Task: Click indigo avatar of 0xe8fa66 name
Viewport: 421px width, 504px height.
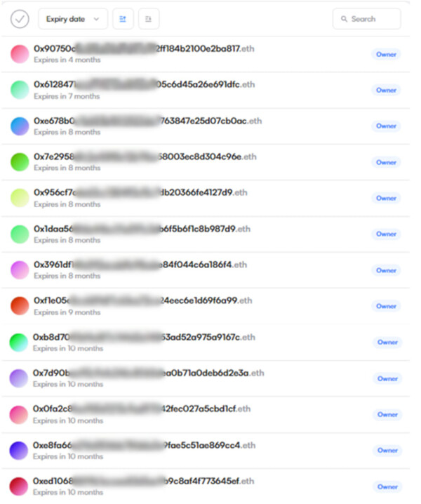Action: point(19,451)
